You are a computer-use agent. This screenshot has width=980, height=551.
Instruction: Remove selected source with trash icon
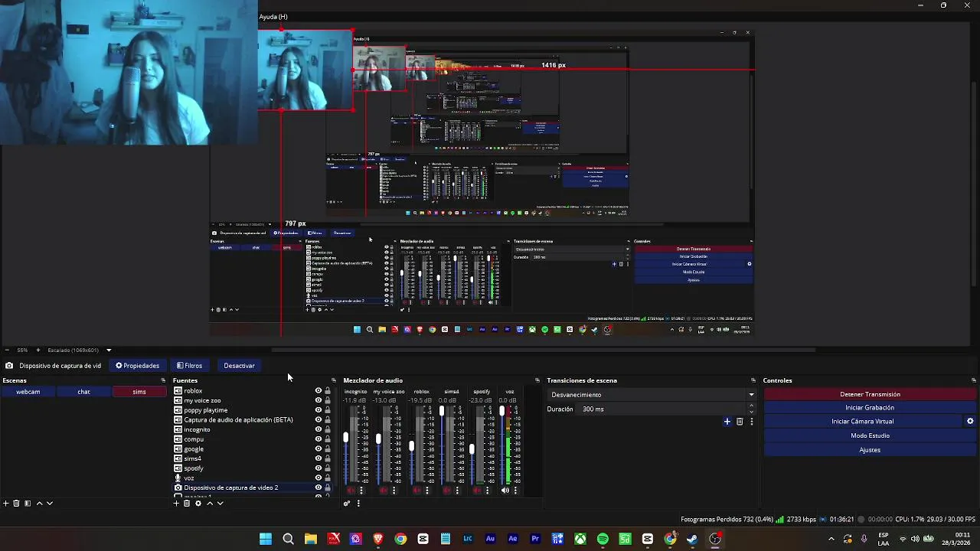point(187,504)
